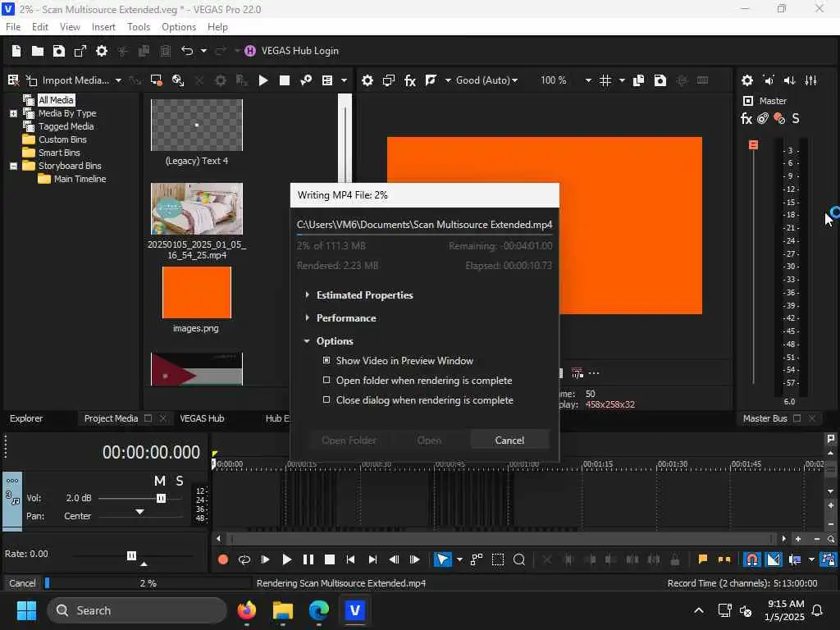
Task: Open preview window properties gear
Action: pyautogui.click(x=367, y=80)
